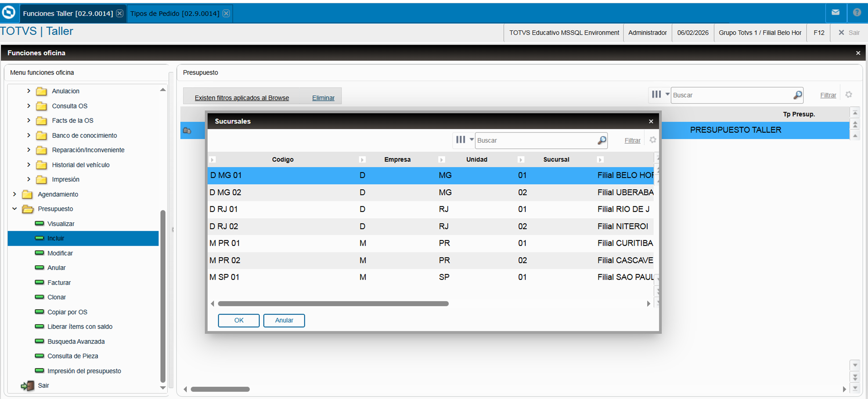Screen dimensions: 868x399
Task: Click the Buscar field in Sucursales
Action: click(535, 141)
